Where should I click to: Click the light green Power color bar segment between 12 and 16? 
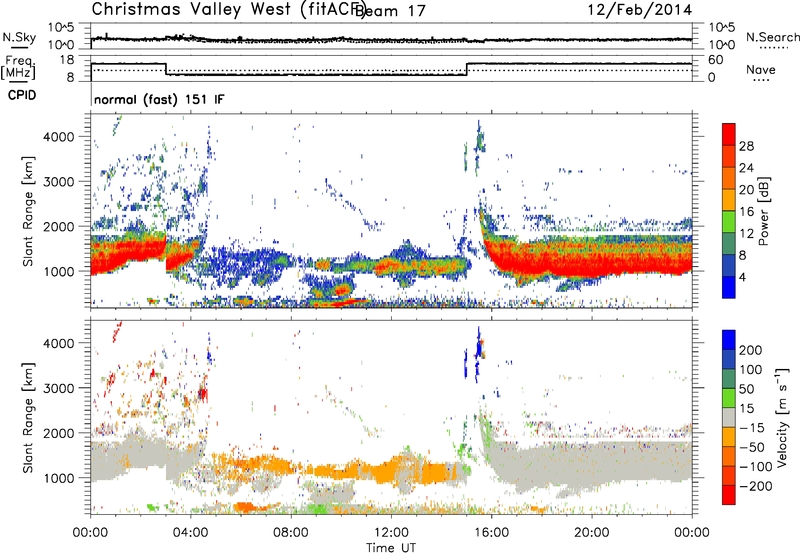coord(729,222)
